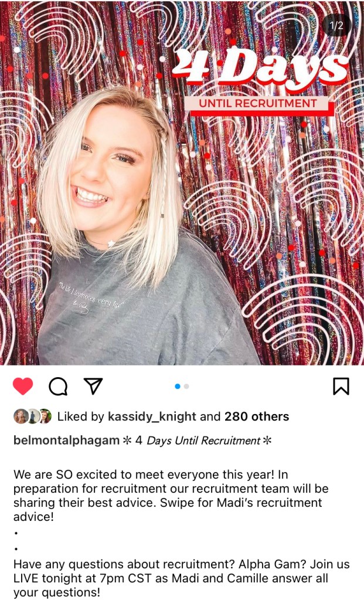Click the 'Join us LIVE tonight' caption text
The width and height of the screenshot is (364, 600).
pos(181,578)
